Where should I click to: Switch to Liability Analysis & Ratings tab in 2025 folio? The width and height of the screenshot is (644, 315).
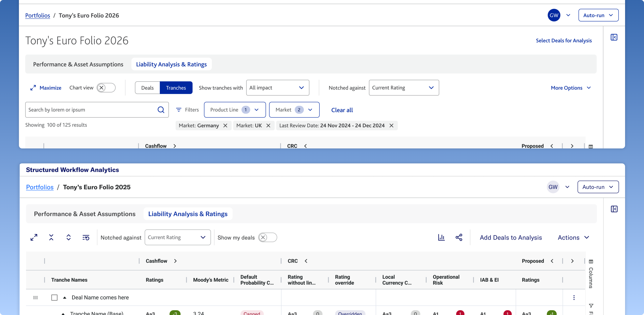[188, 214]
